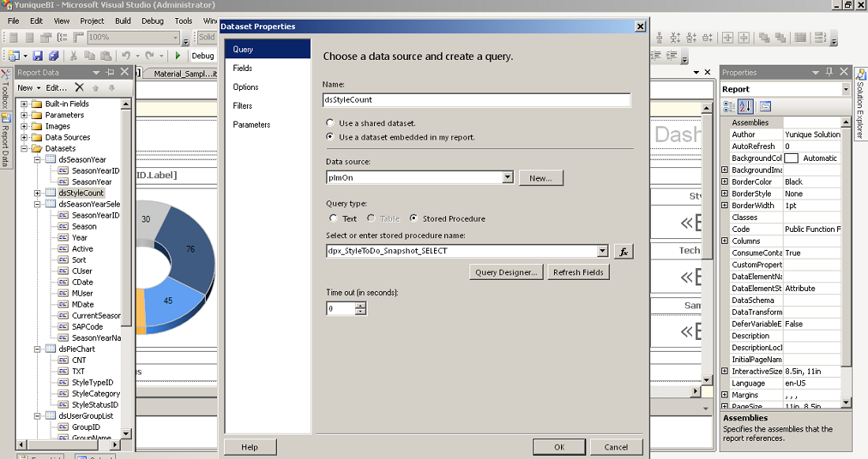Click the Help button in the dialog
The width and height of the screenshot is (868, 459).
click(249, 447)
